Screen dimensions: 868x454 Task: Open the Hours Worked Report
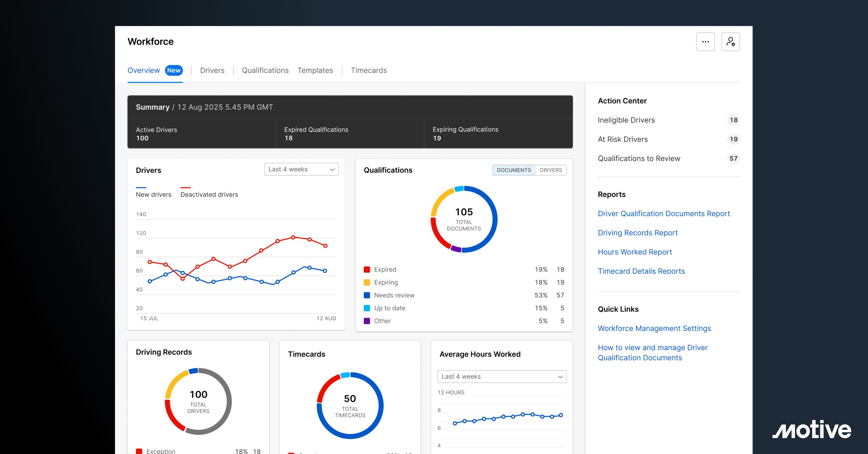tap(635, 252)
